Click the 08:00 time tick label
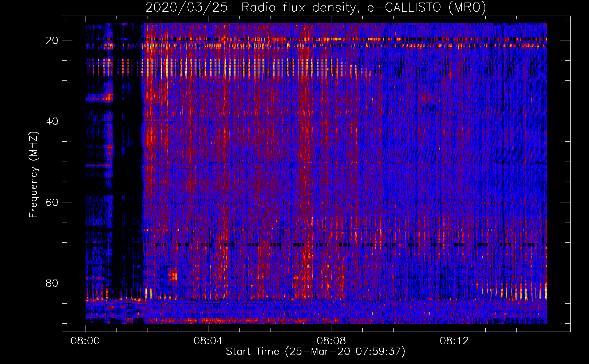This screenshot has height=364, width=589. (x=86, y=341)
